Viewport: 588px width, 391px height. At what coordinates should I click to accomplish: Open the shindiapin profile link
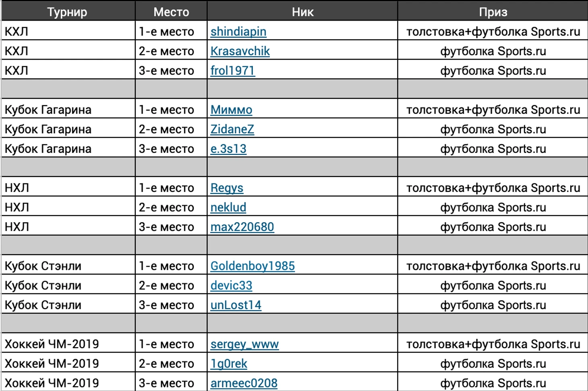(238, 31)
